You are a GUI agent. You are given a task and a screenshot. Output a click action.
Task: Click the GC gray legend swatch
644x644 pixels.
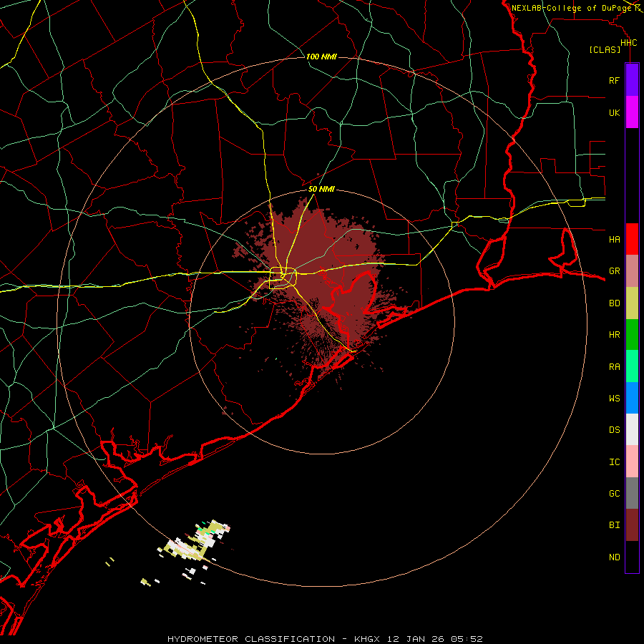(x=632, y=493)
